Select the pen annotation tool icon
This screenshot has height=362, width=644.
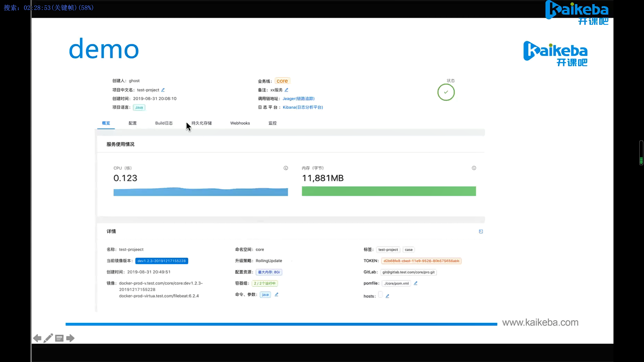click(48, 338)
